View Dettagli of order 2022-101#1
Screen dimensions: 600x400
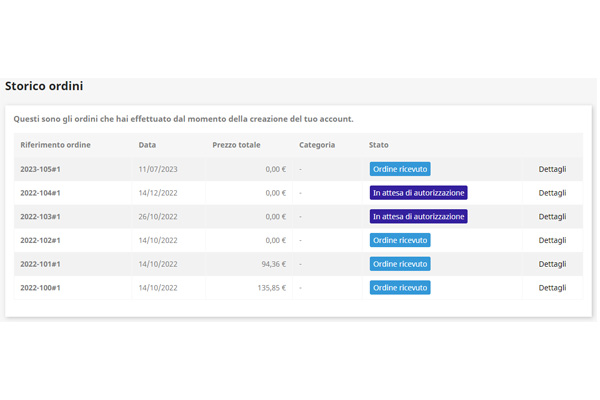pos(552,264)
